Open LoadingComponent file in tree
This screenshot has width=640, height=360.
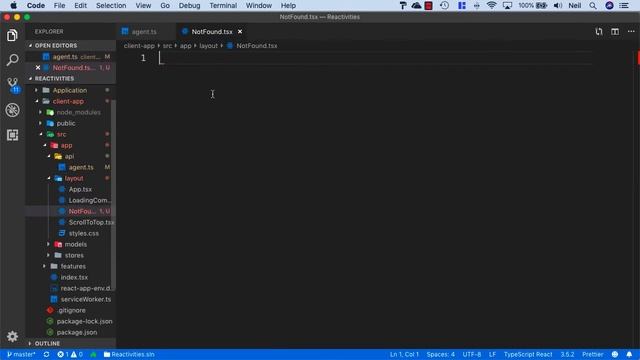tap(89, 200)
